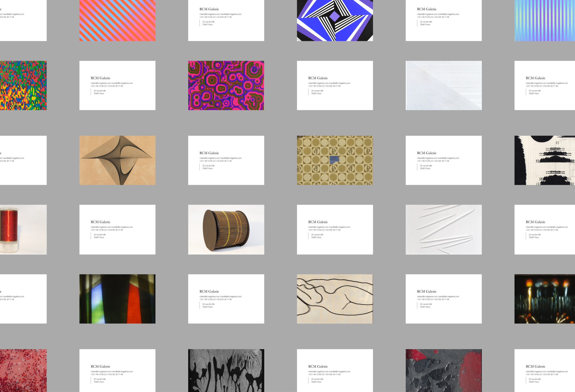The height and width of the screenshot is (392, 575).
Task: Click RCM Galerie card between diagonal stripes and op-art cards
Action: (x=226, y=20)
